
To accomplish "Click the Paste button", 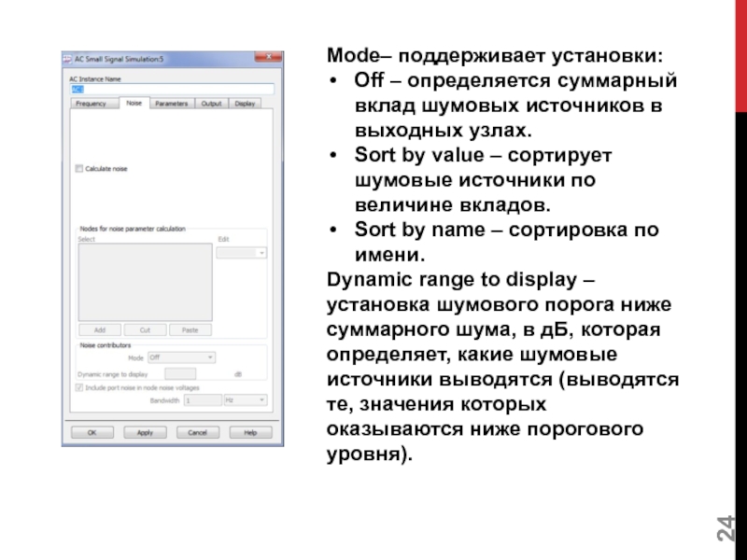I will [x=190, y=330].
